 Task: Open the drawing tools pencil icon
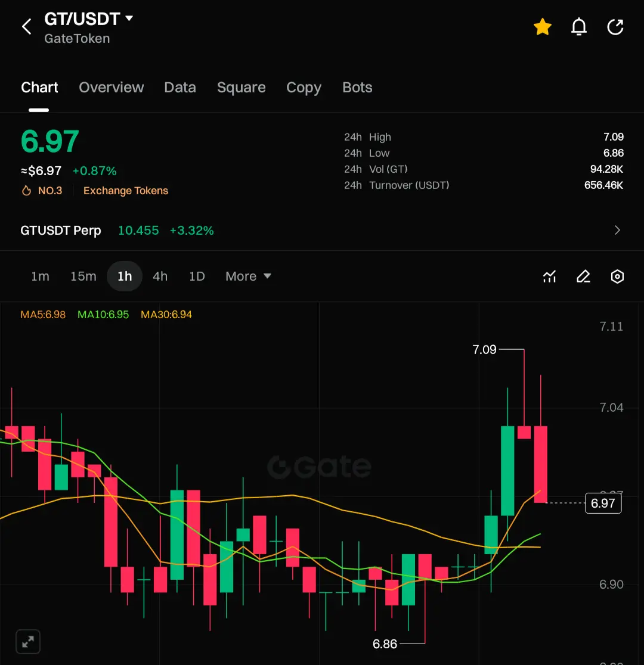tap(583, 276)
